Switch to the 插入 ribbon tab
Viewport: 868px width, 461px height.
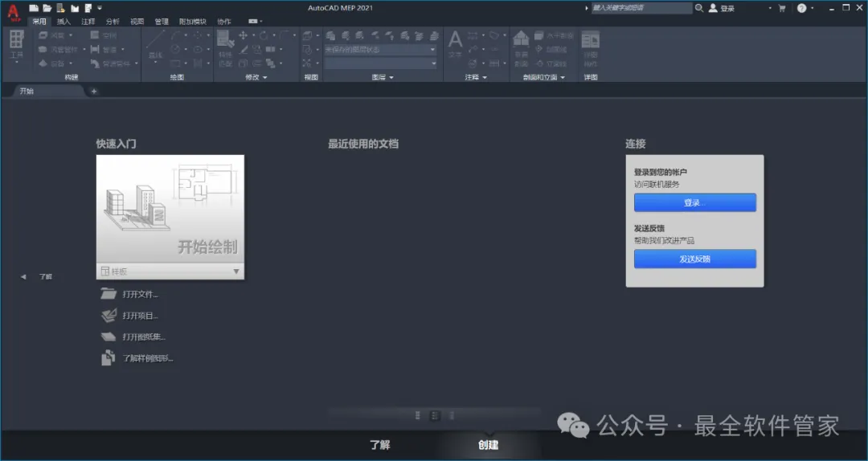click(63, 22)
